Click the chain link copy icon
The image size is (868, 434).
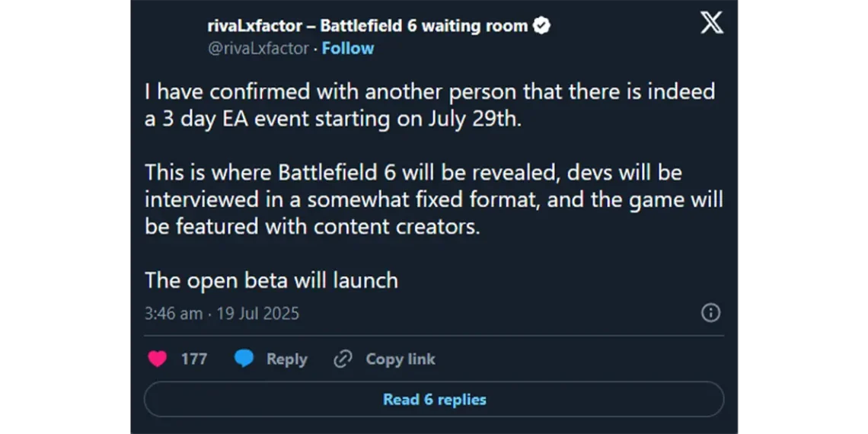tap(343, 359)
